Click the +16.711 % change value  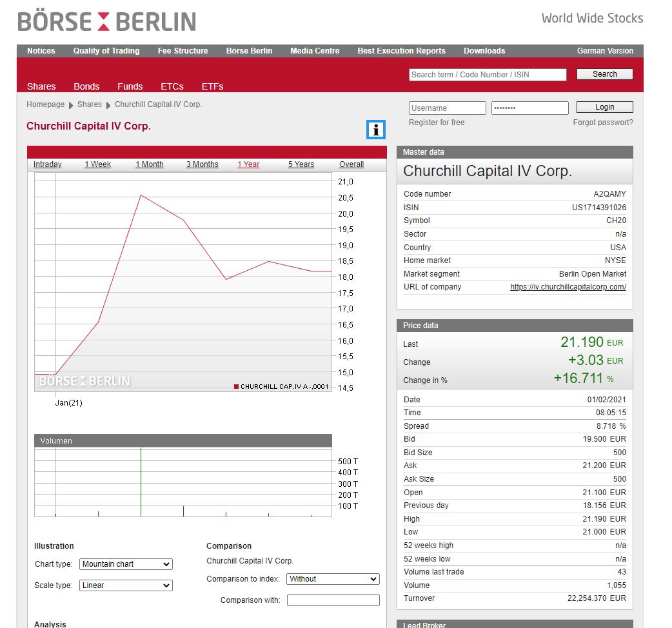[584, 378]
